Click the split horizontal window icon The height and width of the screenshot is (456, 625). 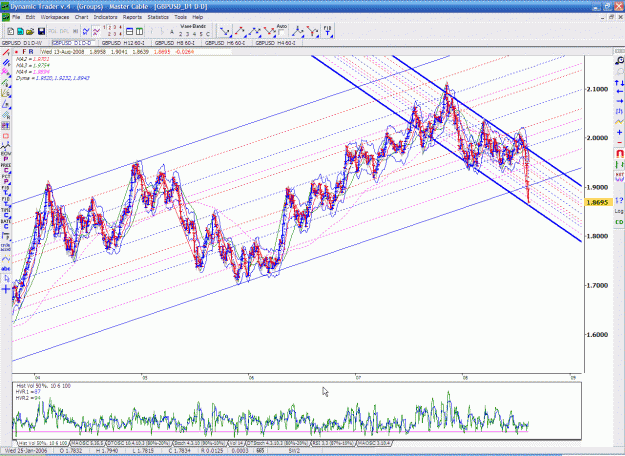pos(130,31)
